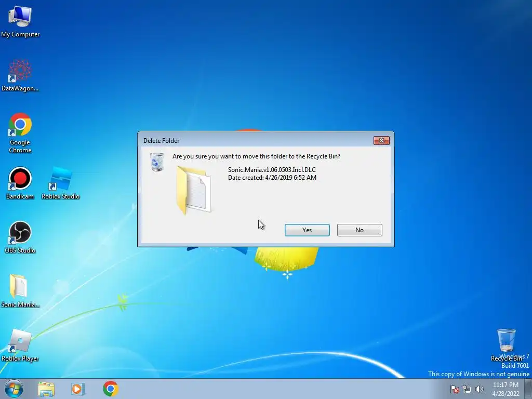
Task: Close the Delete Folder dialog
Action: point(381,140)
